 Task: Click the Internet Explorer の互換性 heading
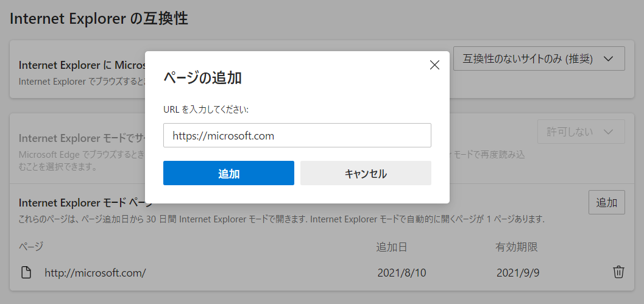[x=99, y=19]
